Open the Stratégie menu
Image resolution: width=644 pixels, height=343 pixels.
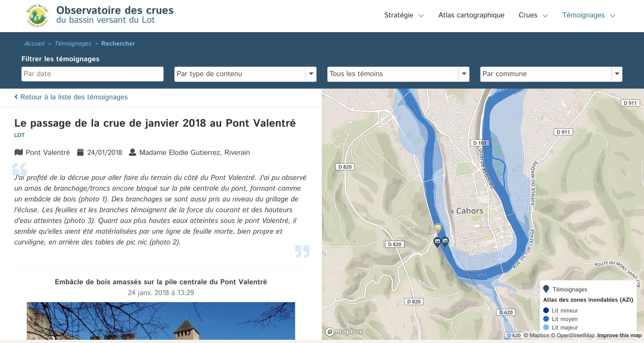(404, 15)
